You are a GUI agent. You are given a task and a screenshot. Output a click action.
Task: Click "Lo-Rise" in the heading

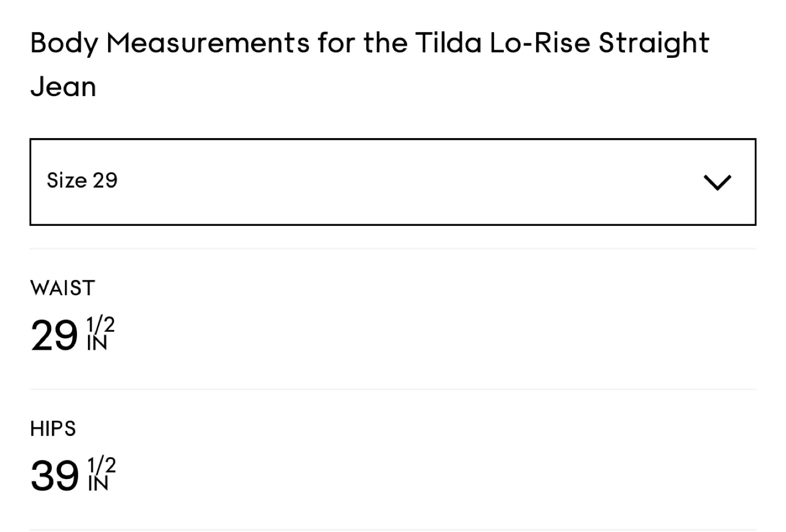(x=539, y=43)
